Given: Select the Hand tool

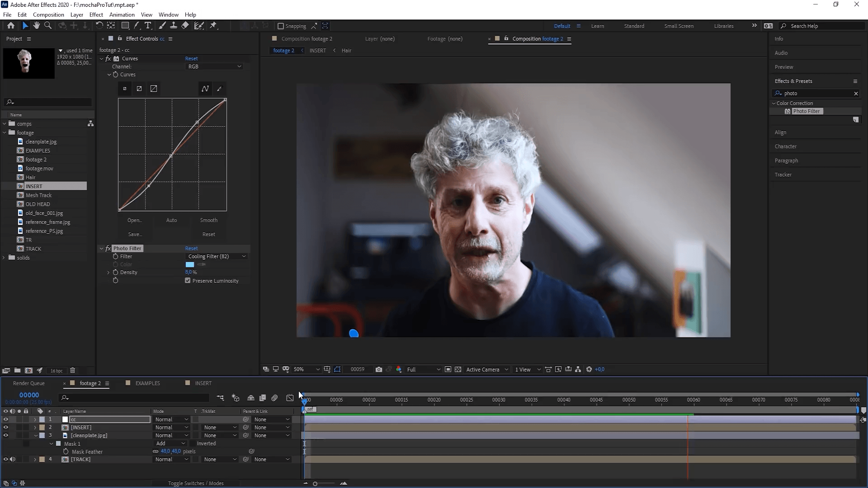Looking at the screenshot, I should (37, 26).
